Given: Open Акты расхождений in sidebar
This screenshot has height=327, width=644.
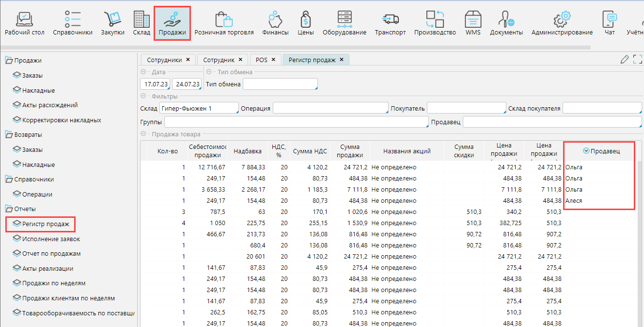Looking at the screenshot, I should [x=50, y=105].
